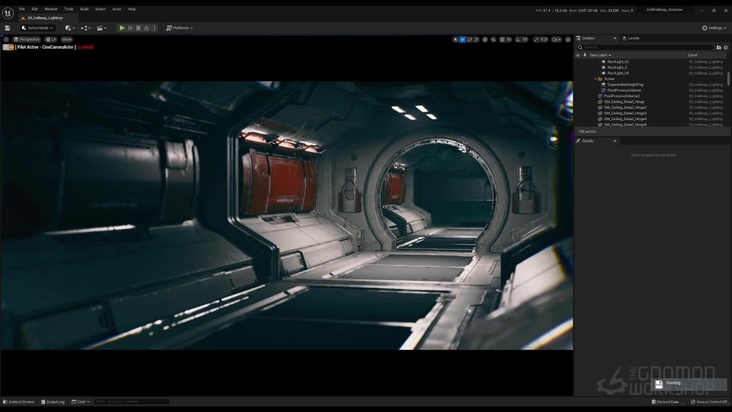Image resolution: width=732 pixels, height=412 pixels.
Task: Open the play options three-dot menu
Action: pos(155,28)
